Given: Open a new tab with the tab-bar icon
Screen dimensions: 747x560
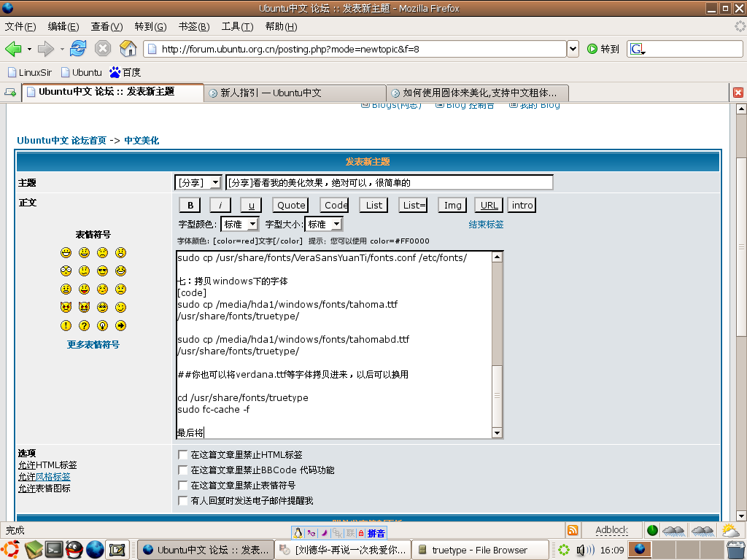Looking at the screenshot, I should tap(10, 93).
